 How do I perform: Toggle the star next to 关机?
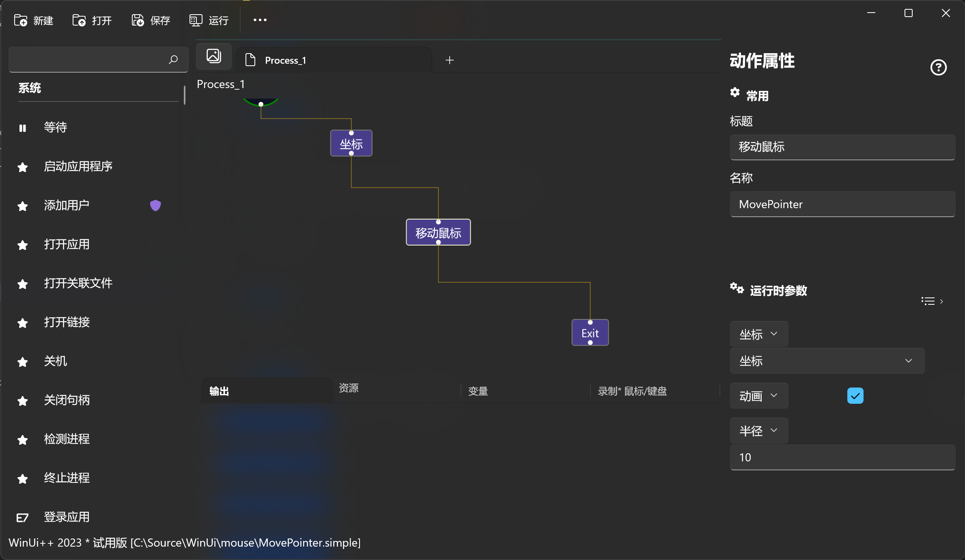click(x=22, y=362)
